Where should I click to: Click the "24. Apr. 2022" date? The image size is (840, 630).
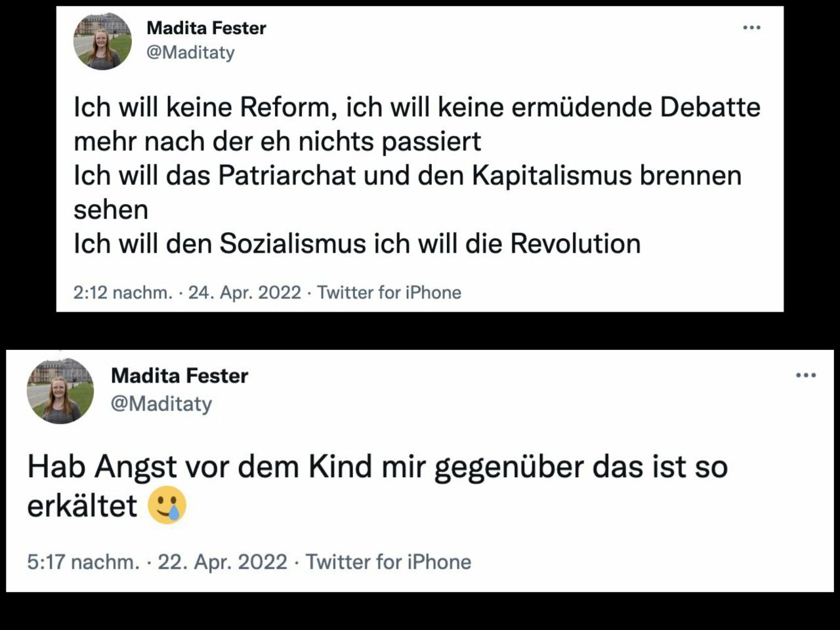point(244,292)
